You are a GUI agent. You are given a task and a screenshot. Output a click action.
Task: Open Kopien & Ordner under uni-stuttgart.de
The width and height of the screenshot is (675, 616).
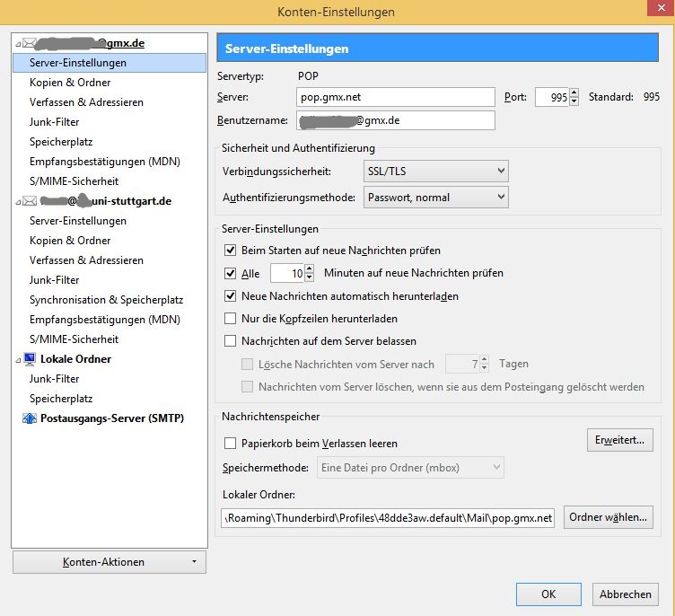tap(70, 241)
